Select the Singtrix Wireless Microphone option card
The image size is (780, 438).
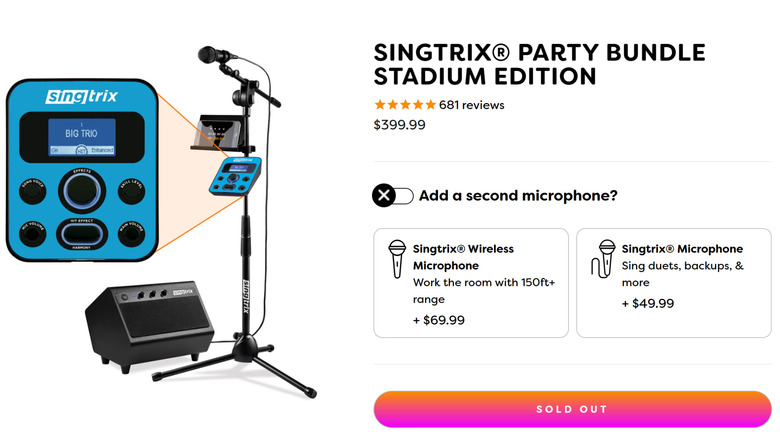(470, 283)
